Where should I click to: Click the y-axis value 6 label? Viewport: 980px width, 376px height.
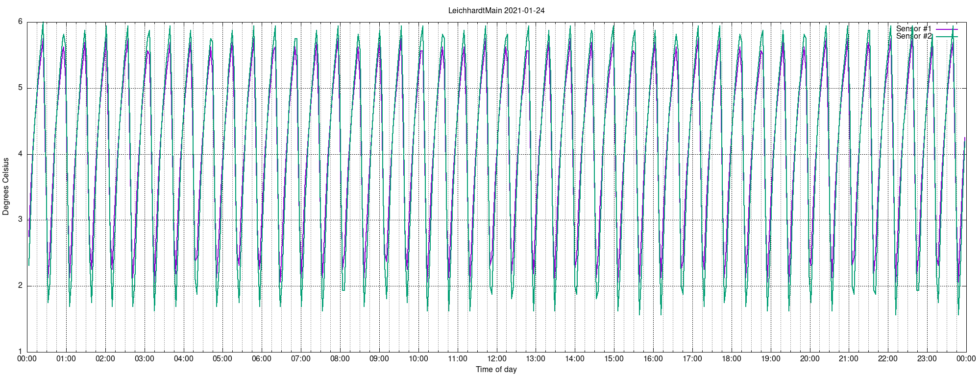click(21, 22)
